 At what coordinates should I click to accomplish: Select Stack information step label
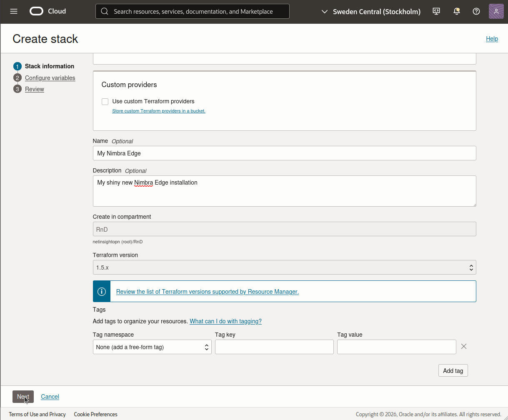click(50, 66)
